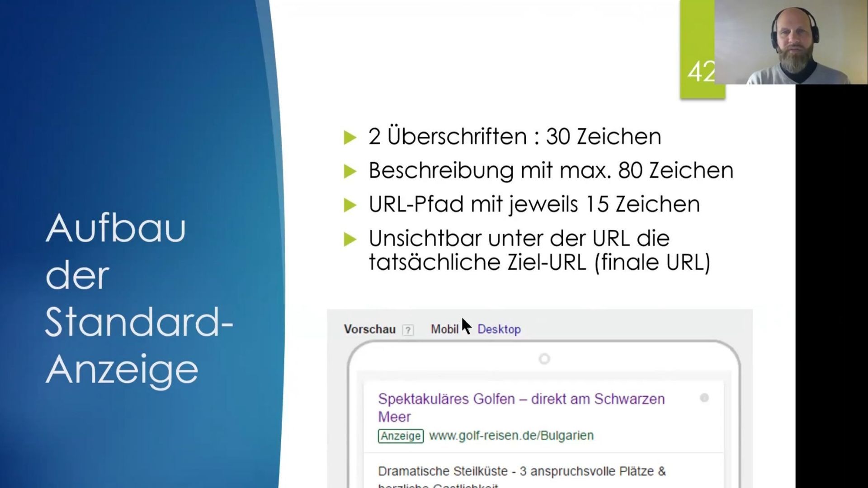The height and width of the screenshot is (488, 868).
Task: Click green arrow bullet beside 'Unsichtbar unter der URL'
Action: [x=350, y=239]
